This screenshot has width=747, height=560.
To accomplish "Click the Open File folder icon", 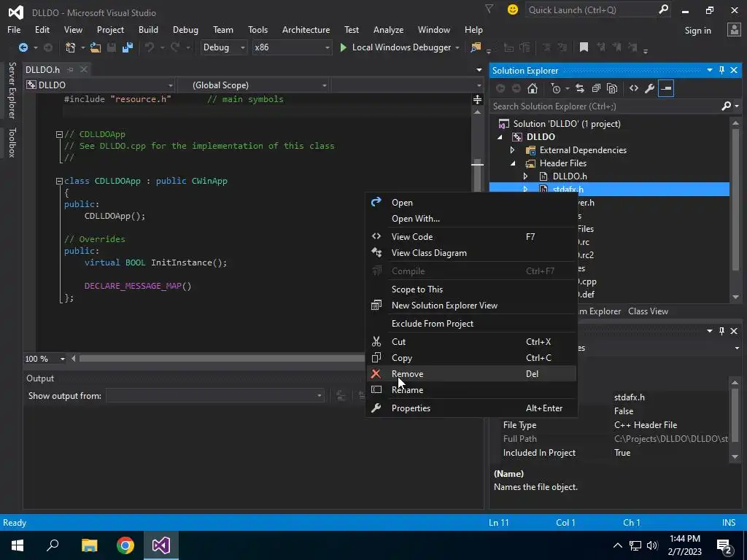I will click(96, 47).
